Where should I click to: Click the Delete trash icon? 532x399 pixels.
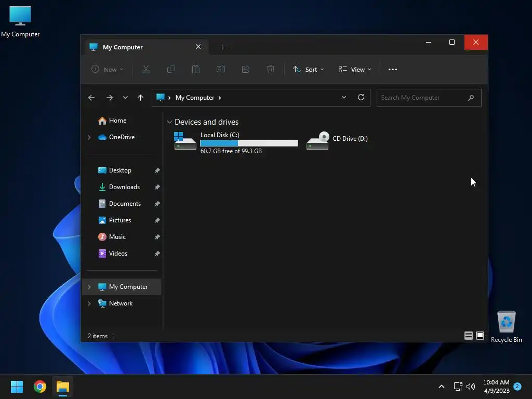(270, 69)
